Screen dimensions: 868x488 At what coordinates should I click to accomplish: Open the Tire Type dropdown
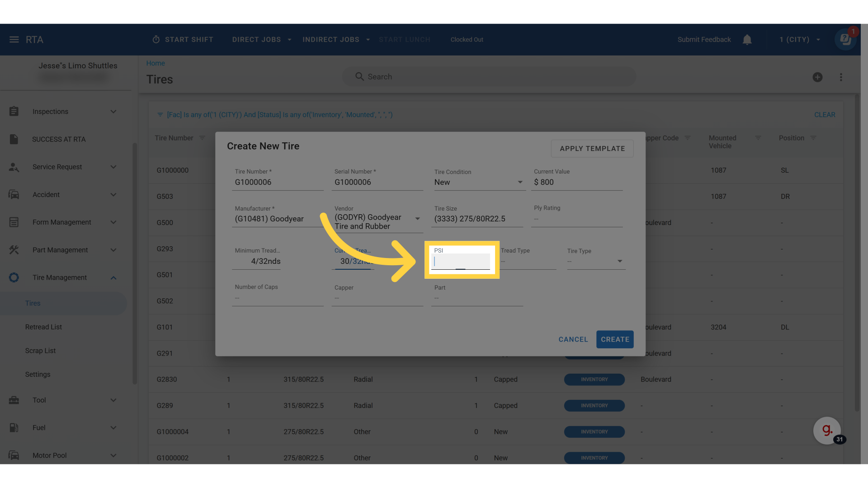(620, 261)
